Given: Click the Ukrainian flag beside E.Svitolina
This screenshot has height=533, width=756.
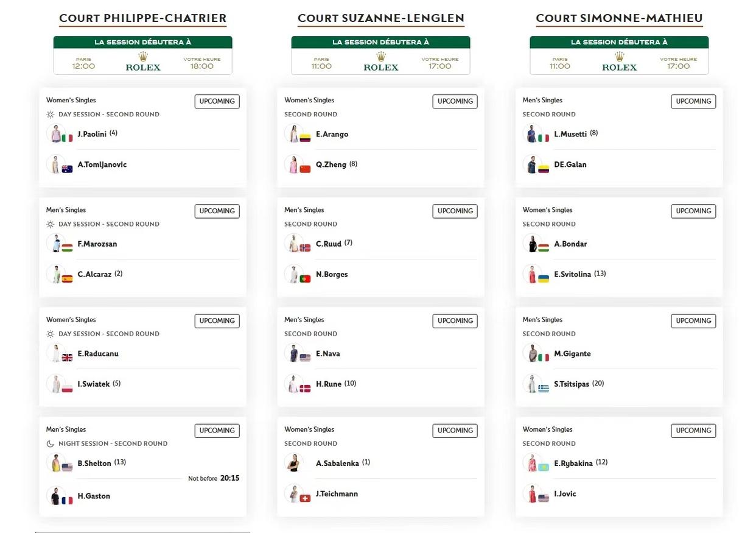Looking at the screenshot, I should 544,278.
